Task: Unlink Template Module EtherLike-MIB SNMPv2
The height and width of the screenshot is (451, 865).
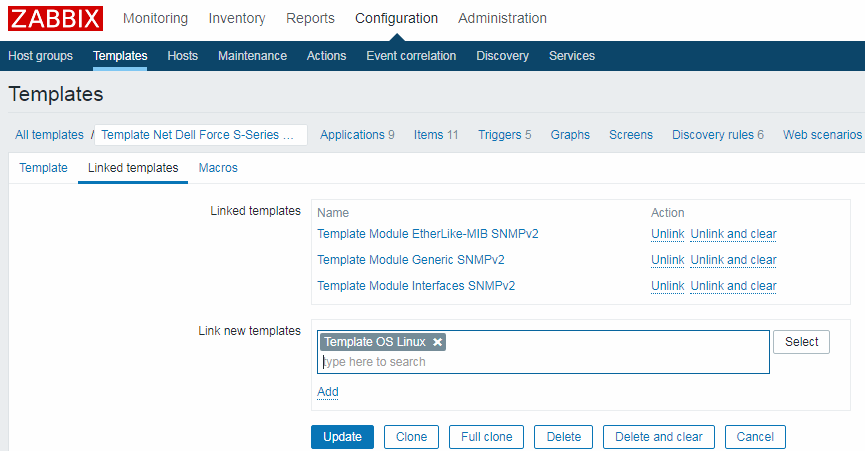Action: 668,234
